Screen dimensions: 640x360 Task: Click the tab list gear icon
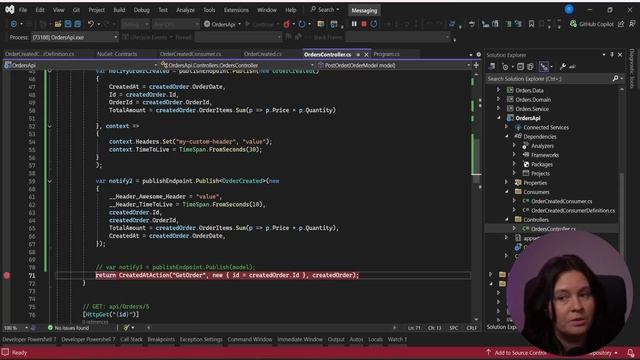(478, 54)
